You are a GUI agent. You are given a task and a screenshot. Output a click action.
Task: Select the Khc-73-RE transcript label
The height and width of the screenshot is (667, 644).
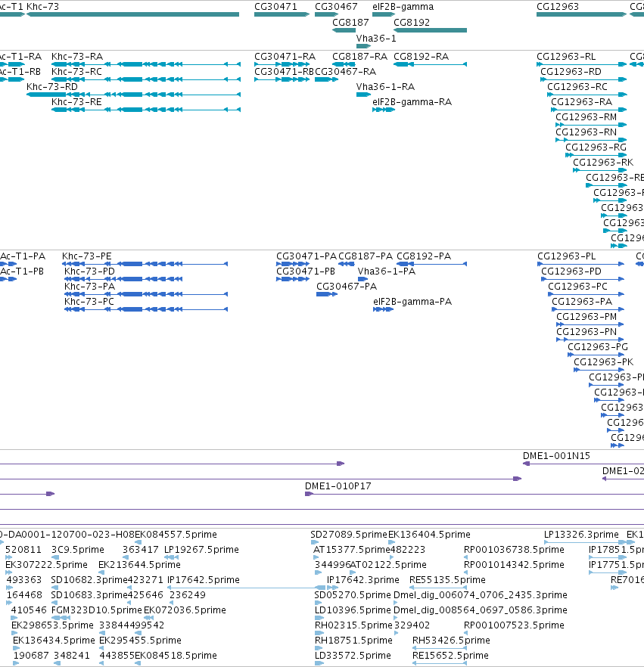click(76, 101)
